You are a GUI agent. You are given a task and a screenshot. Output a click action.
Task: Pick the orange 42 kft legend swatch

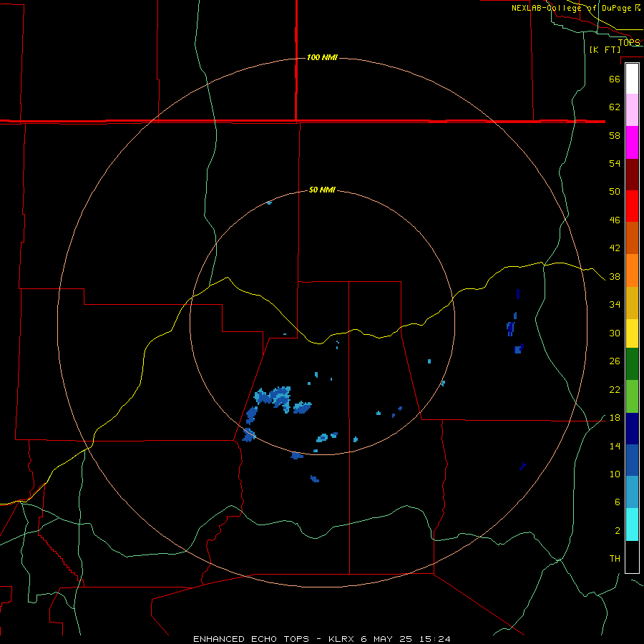(x=632, y=270)
